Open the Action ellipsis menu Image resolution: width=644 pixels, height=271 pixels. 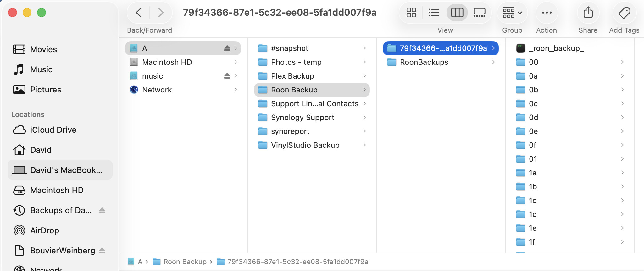[x=547, y=13]
